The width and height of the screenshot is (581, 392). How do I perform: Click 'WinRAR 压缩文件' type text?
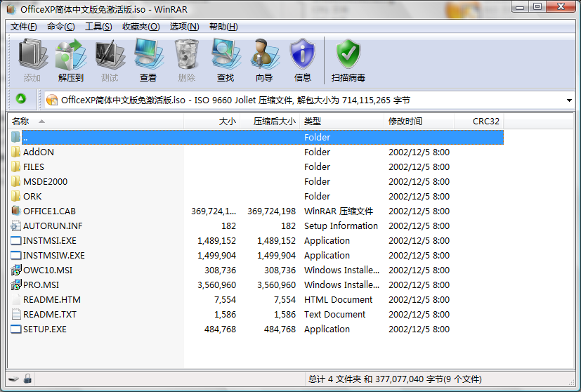pos(339,211)
